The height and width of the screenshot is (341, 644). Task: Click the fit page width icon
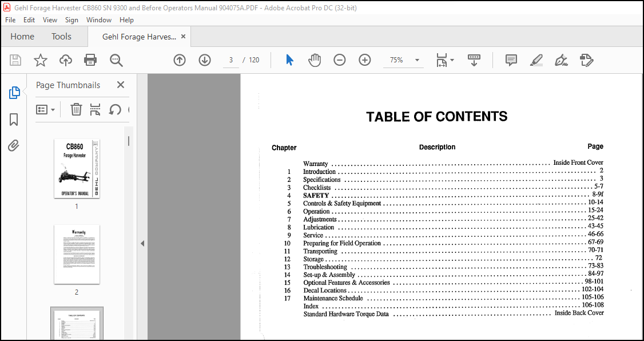442,61
